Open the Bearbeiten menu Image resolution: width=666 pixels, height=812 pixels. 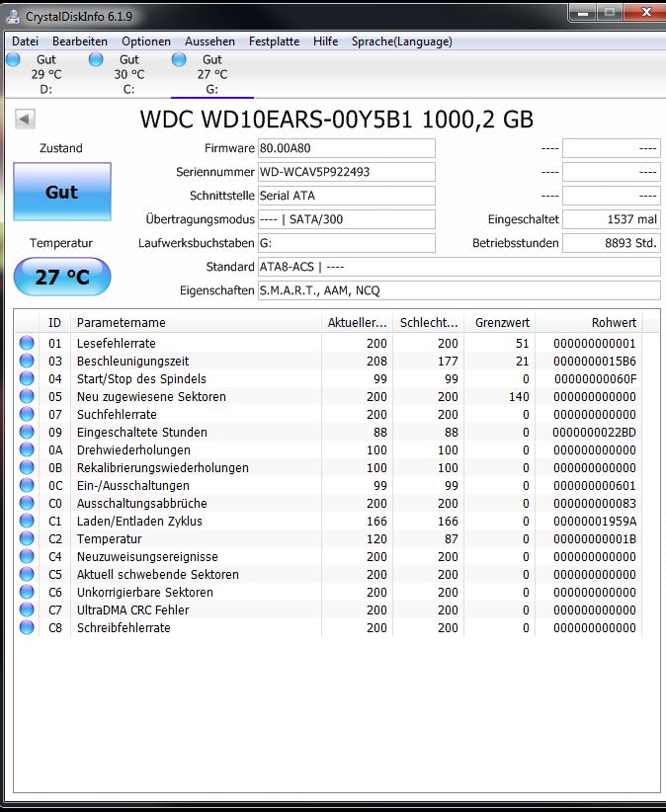click(x=80, y=41)
